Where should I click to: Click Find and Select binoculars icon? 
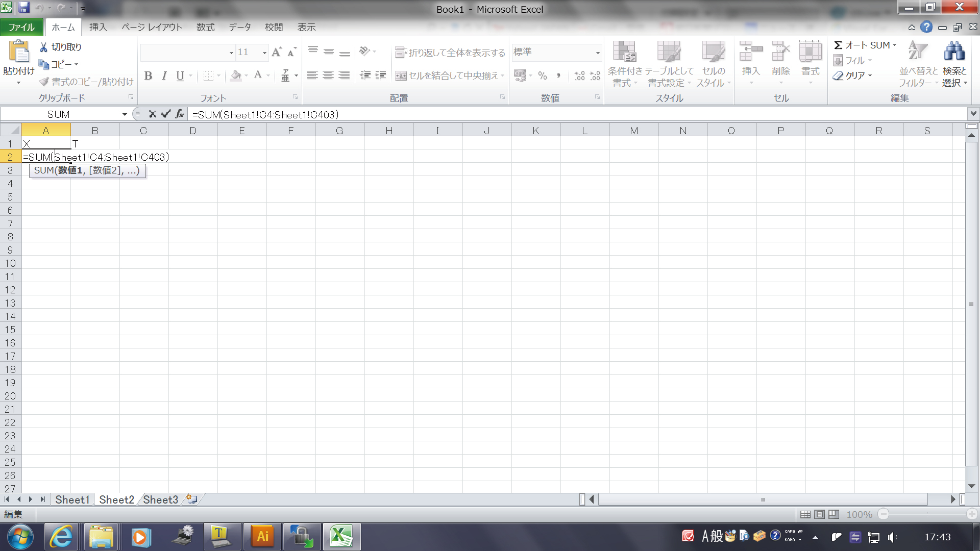[x=954, y=51]
